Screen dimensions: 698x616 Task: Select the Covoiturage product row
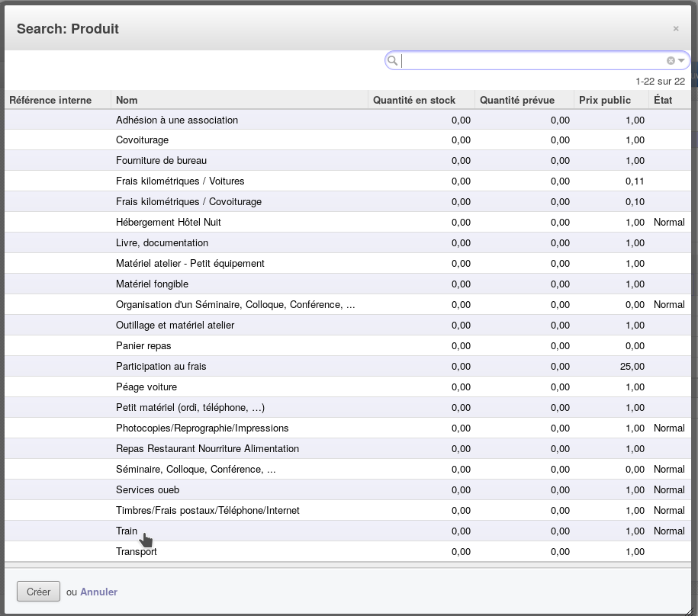click(x=348, y=140)
